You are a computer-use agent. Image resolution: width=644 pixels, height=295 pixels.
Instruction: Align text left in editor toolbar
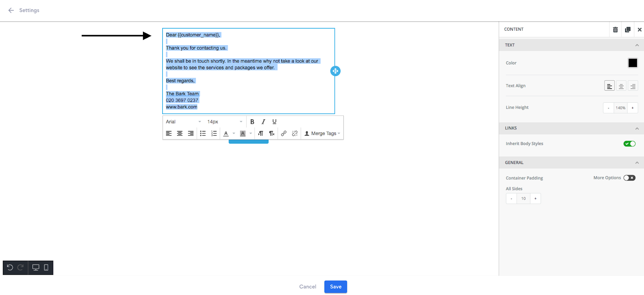[169, 133]
